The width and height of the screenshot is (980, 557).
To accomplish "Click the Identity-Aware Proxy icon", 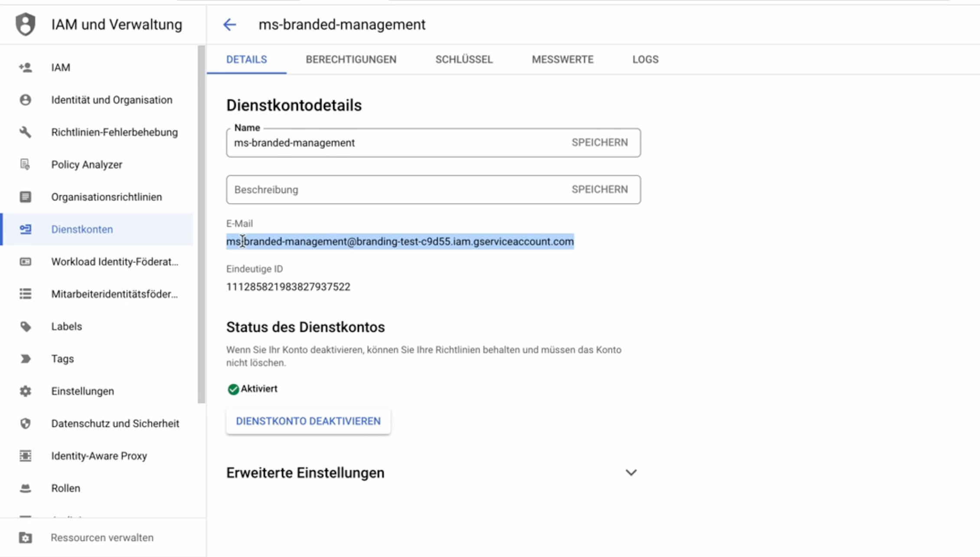I will [25, 455].
